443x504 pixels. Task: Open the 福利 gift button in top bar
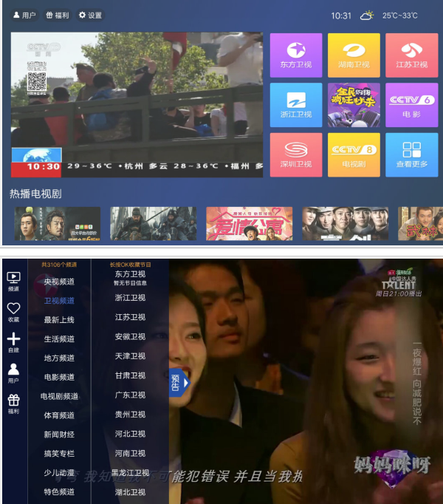(x=58, y=15)
